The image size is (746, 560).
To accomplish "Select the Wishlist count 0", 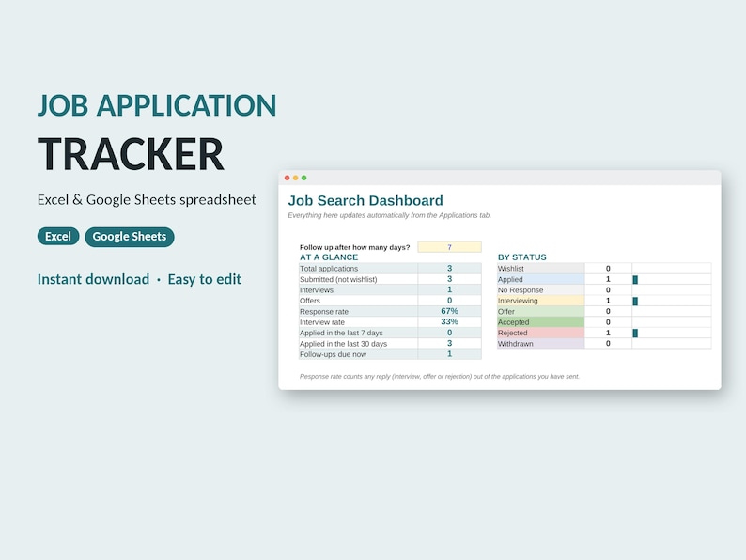I will pyautogui.click(x=608, y=269).
